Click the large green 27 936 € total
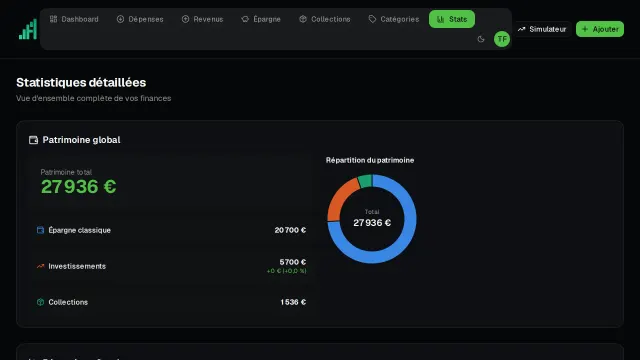Viewport: 640px width, 360px height. 78,187
